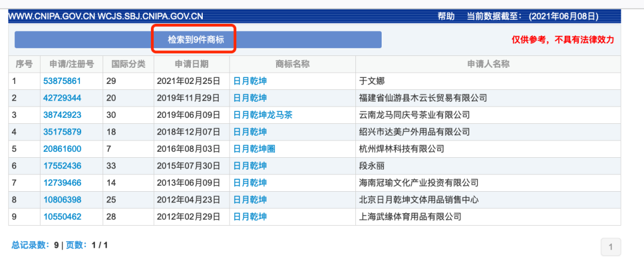Click the 商标名称 column header
This screenshot has width=644, height=265.
pyautogui.click(x=292, y=64)
